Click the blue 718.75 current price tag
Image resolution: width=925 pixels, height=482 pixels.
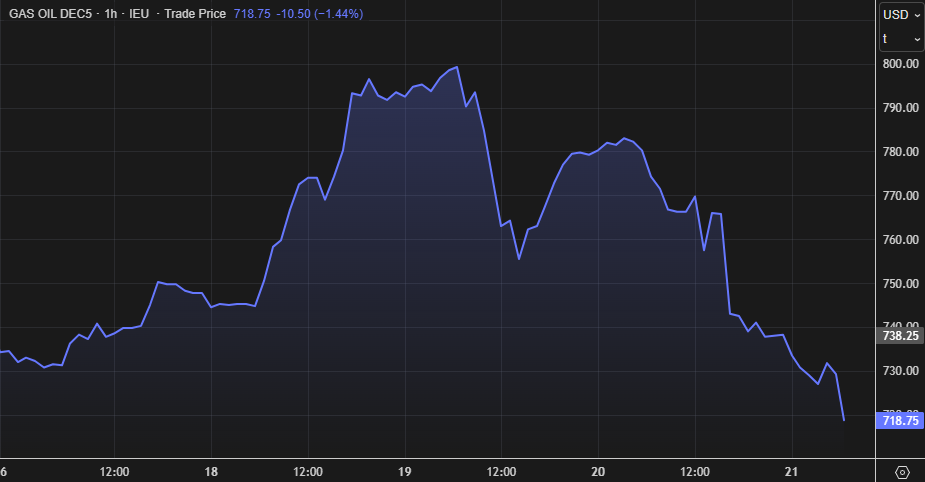[x=901, y=421]
